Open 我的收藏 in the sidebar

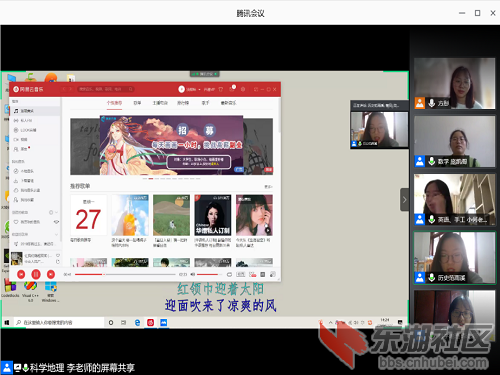[x=35, y=200]
